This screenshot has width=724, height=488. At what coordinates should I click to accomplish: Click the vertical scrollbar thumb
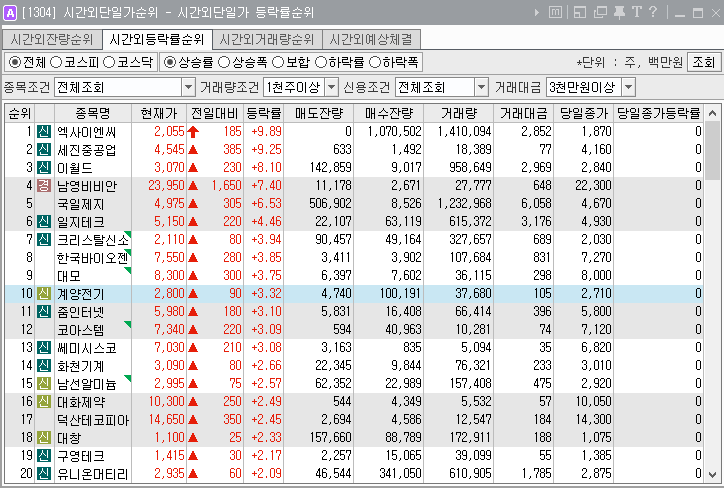(712, 151)
